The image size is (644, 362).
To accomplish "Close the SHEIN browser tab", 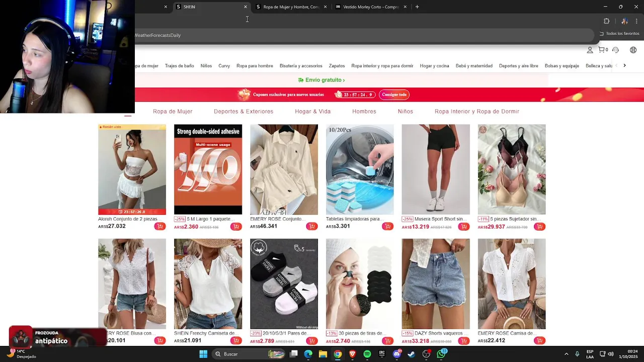I will coord(246,7).
